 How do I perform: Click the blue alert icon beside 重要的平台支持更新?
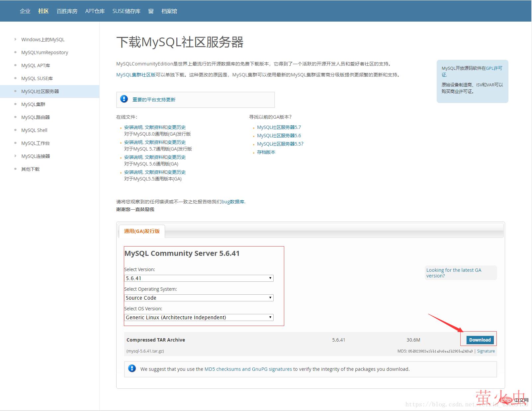click(x=124, y=99)
